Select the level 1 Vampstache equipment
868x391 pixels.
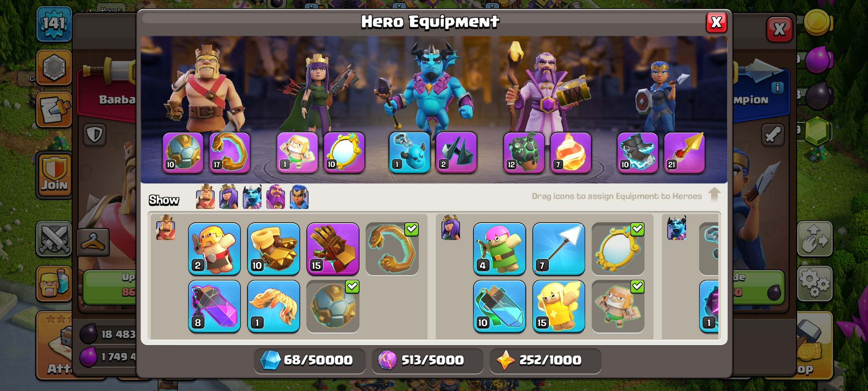click(x=273, y=306)
